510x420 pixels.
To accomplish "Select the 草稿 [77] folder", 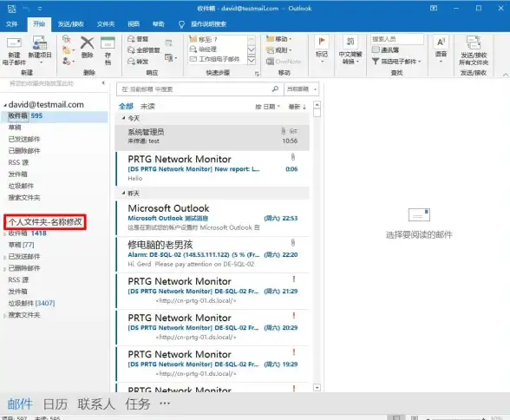I will click(21, 245).
